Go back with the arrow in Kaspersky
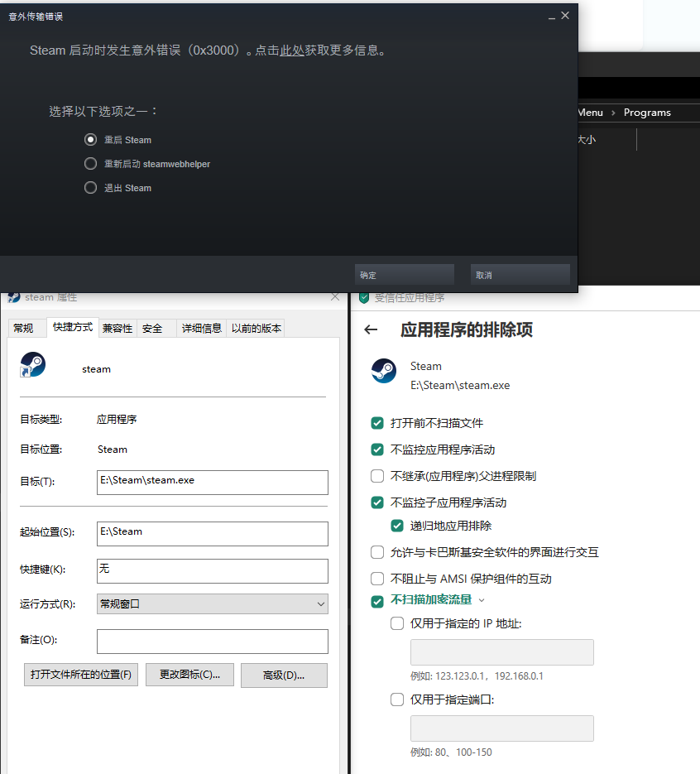Screen dimensions: 700x774 click(x=371, y=329)
